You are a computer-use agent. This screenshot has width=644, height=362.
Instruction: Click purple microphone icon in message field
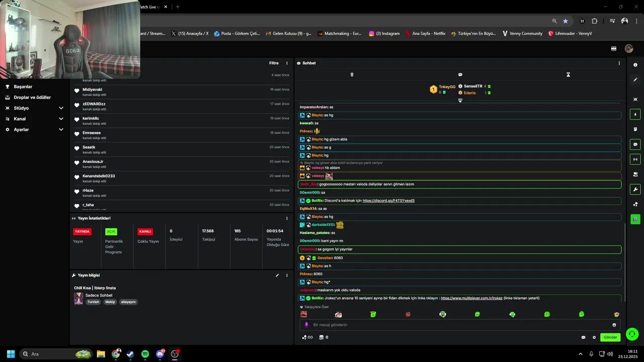[x=306, y=325]
